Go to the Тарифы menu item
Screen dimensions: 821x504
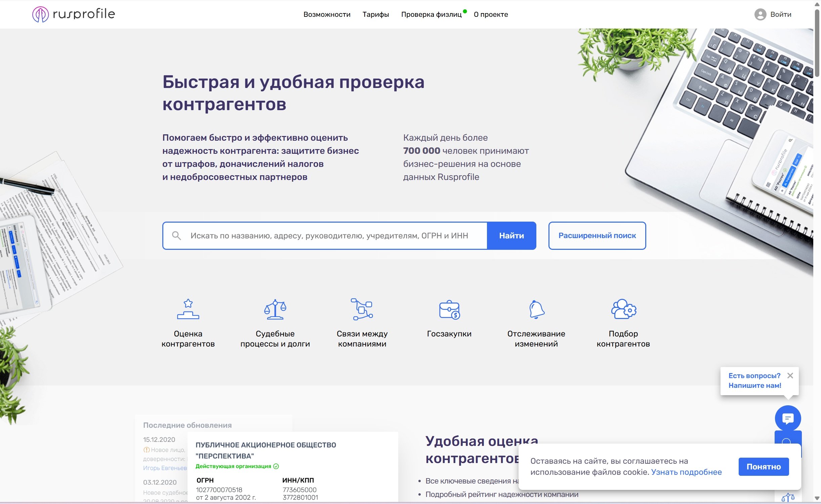(376, 14)
